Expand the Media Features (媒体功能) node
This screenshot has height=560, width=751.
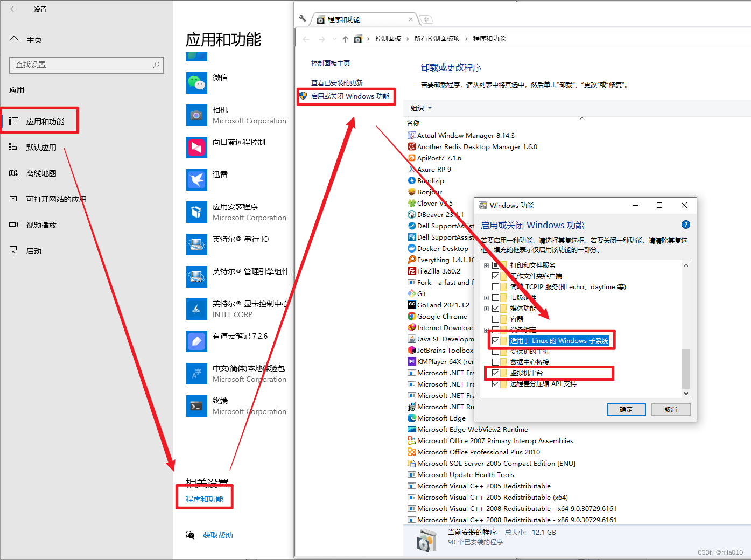point(487,309)
